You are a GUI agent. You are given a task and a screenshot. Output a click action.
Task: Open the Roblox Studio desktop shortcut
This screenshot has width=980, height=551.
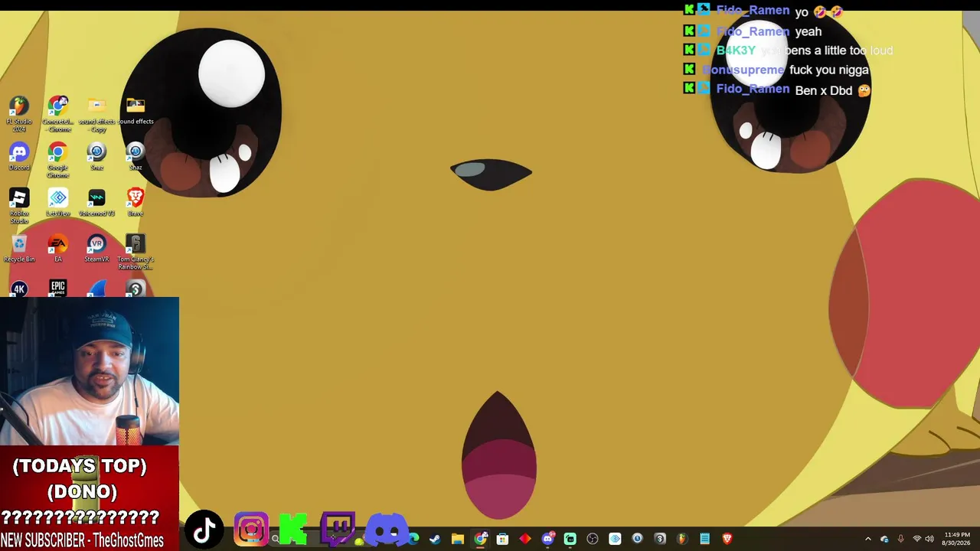(19, 206)
